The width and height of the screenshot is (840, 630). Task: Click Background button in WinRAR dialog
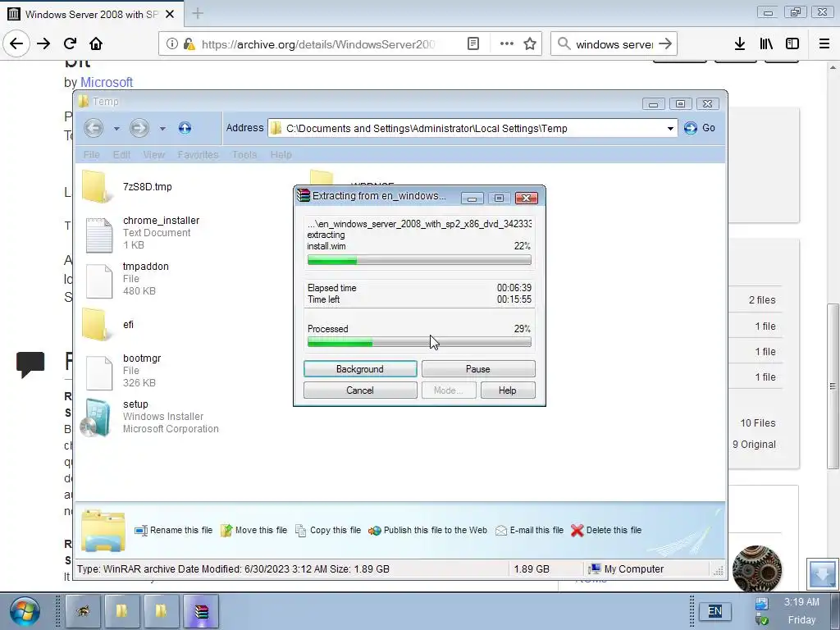(x=360, y=369)
